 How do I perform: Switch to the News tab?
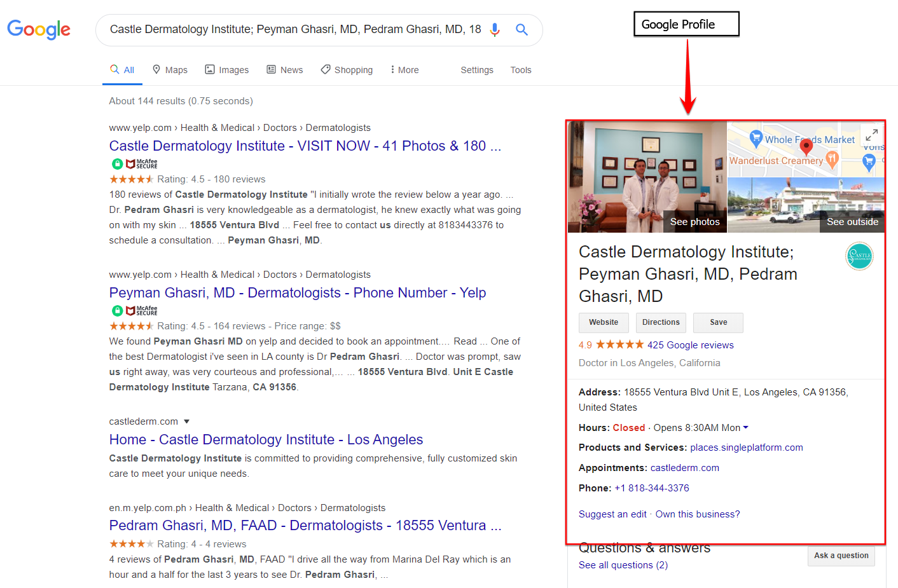[285, 70]
